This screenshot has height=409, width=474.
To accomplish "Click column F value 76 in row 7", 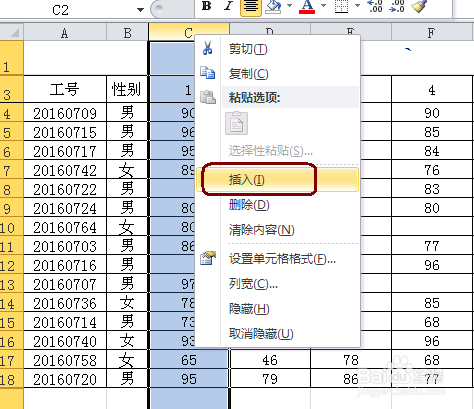I will click(432, 170).
